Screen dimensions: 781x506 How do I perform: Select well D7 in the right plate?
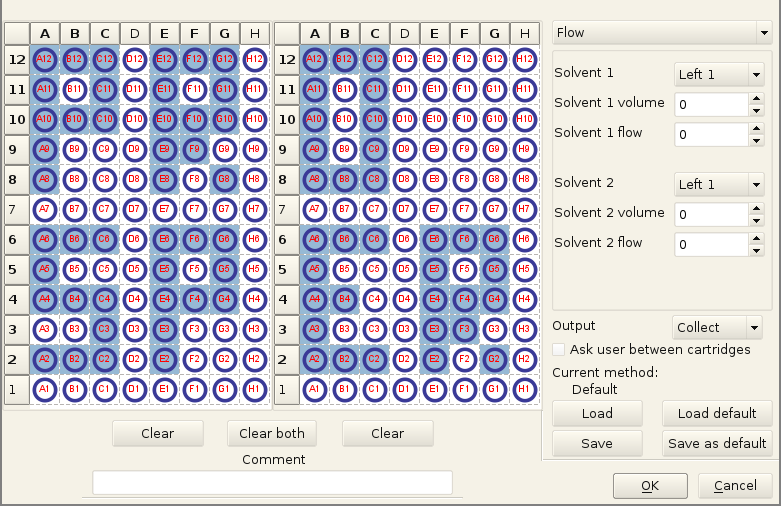pyautogui.click(x=404, y=209)
